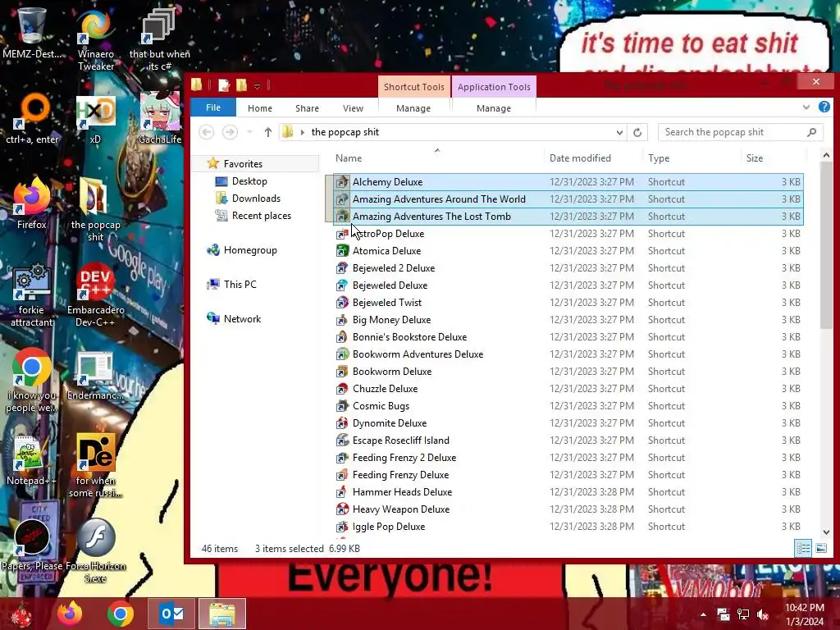
Task: Open Firefox from the taskbar
Action: pyautogui.click(x=70, y=614)
